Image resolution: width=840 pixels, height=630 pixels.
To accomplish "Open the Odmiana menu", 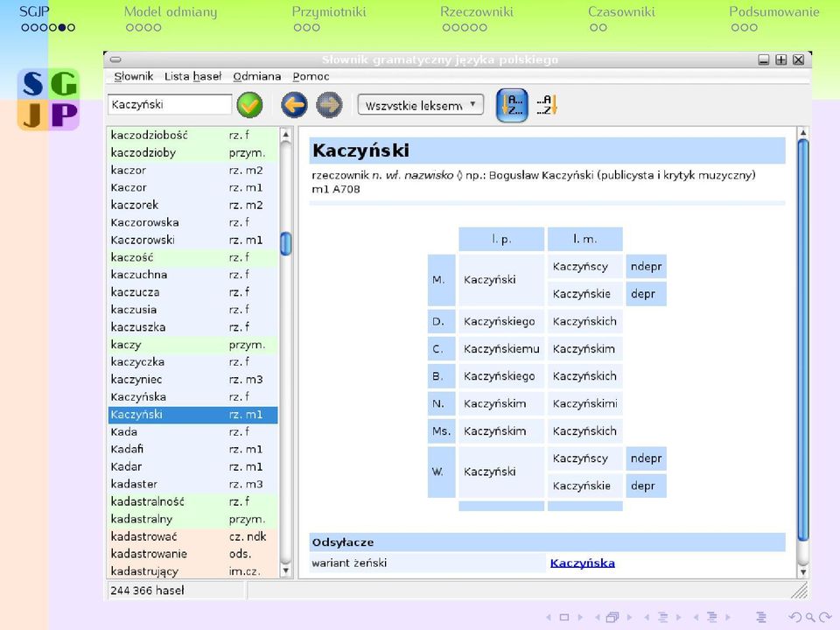I will click(257, 76).
